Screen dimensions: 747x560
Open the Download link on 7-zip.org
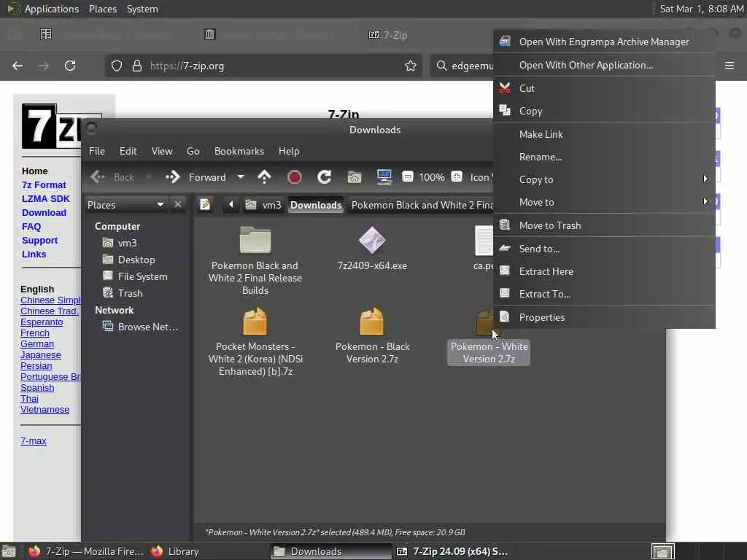(44, 212)
